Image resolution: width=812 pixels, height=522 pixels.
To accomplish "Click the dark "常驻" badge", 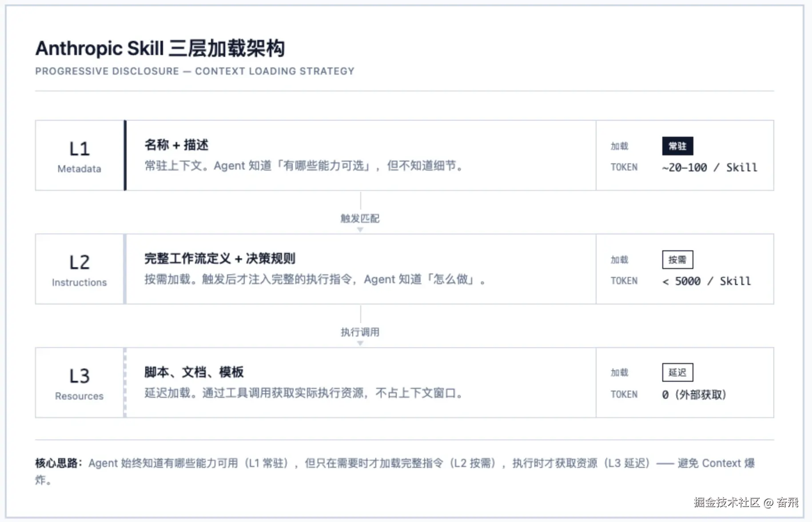I will pos(677,146).
